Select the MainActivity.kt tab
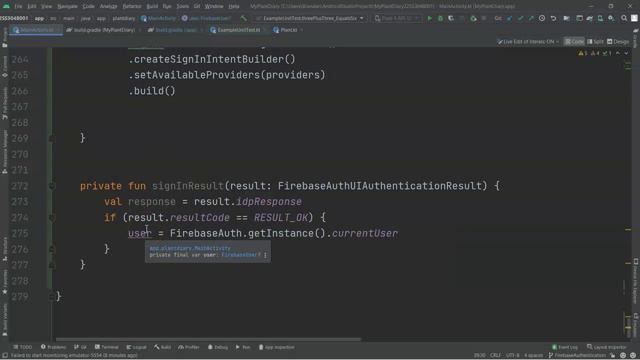The height and width of the screenshot is (360, 640). tap(35, 30)
